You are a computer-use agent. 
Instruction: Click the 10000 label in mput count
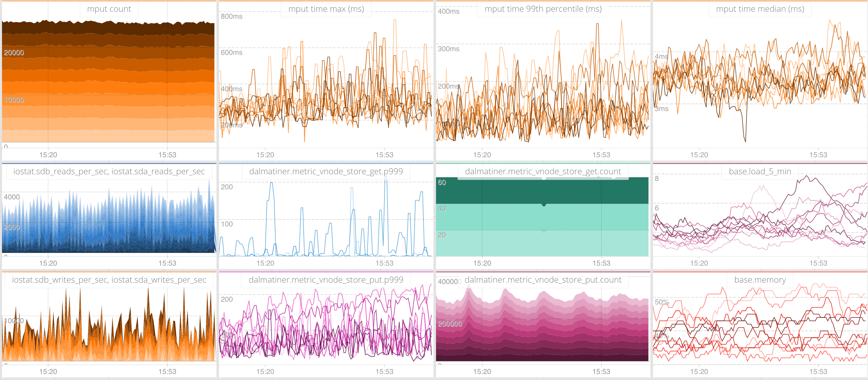point(14,100)
